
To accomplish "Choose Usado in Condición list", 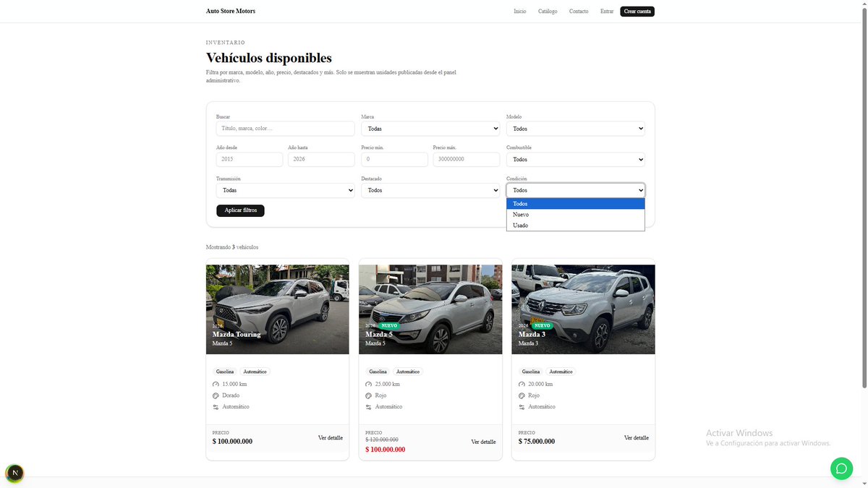I will pos(576,226).
